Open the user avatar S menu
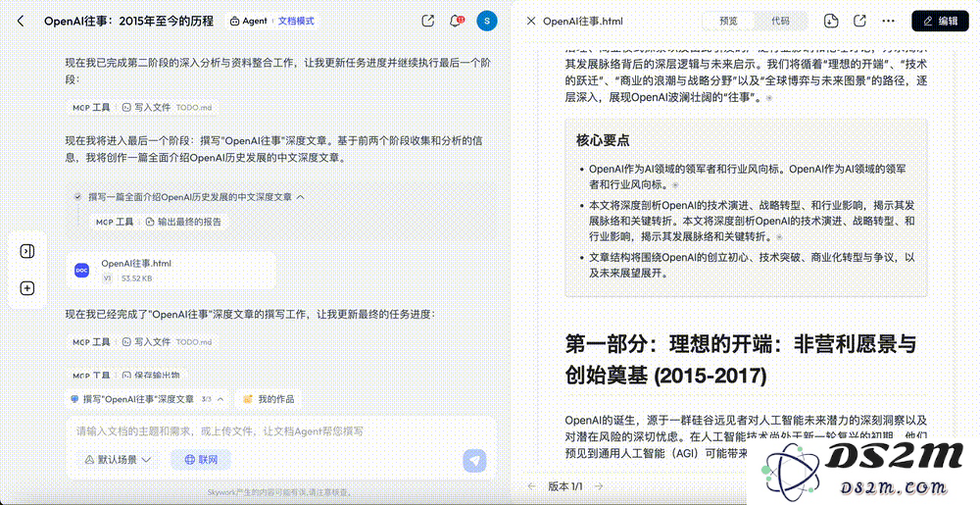The height and width of the screenshot is (505, 980). pos(487,21)
